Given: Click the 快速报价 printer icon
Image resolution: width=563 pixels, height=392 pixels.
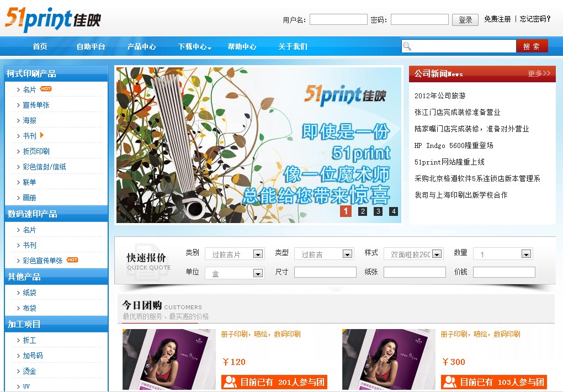Looking at the screenshot, I should pyautogui.click(x=148, y=262).
